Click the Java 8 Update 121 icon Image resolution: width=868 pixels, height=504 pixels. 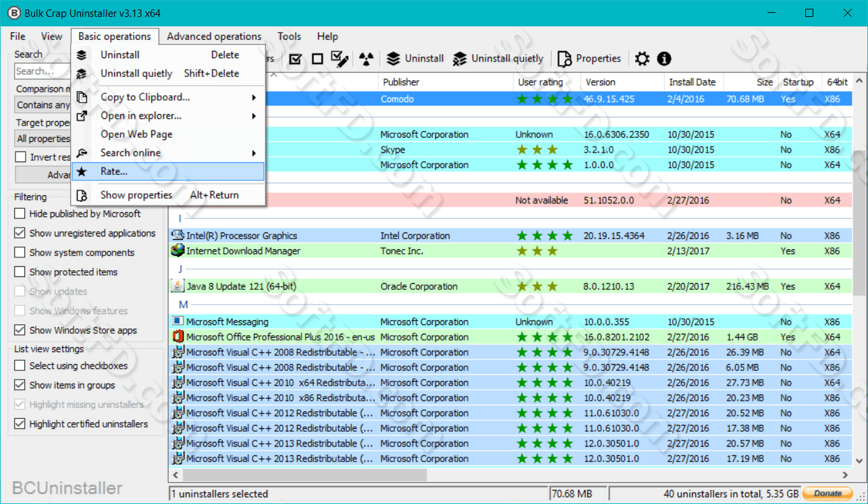pyautogui.click(x=178, y=286)
